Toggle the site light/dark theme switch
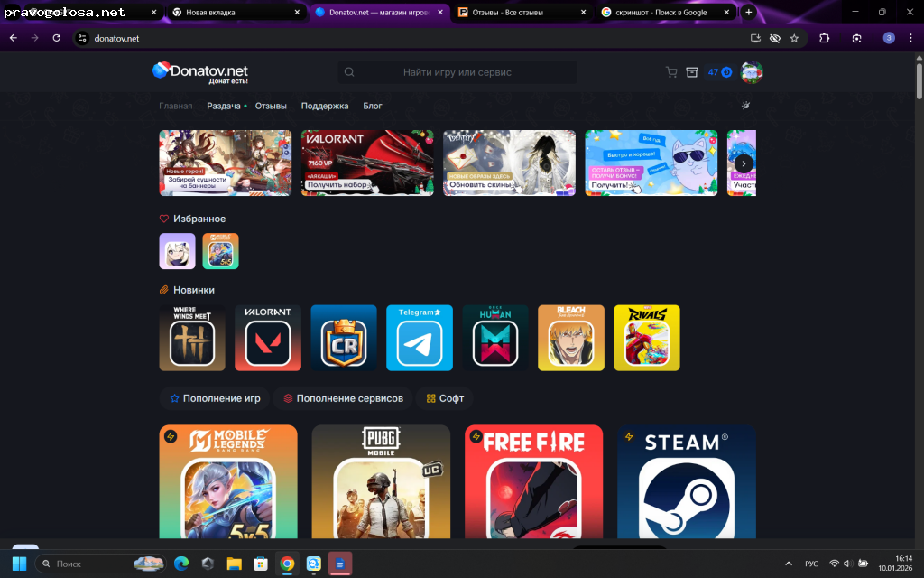This screenshot has height=578, width=924. (746, 106)
